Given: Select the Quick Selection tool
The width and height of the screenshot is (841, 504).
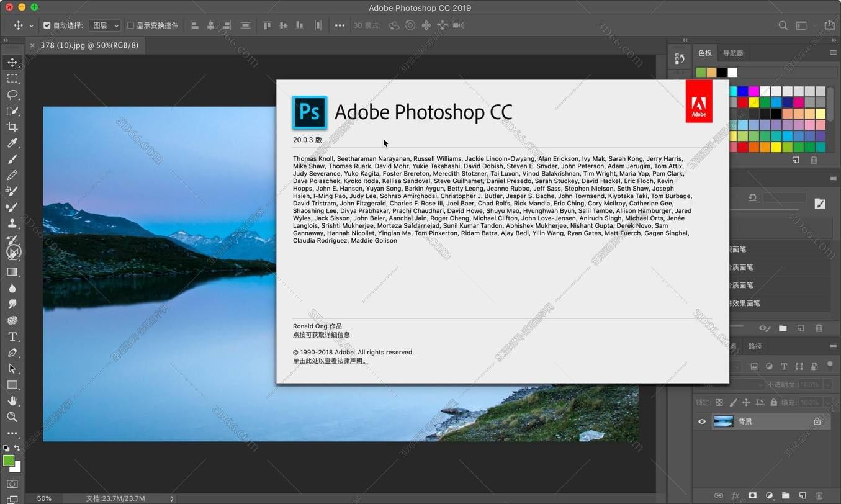Looking at the screenshot, I should (12, 111).
